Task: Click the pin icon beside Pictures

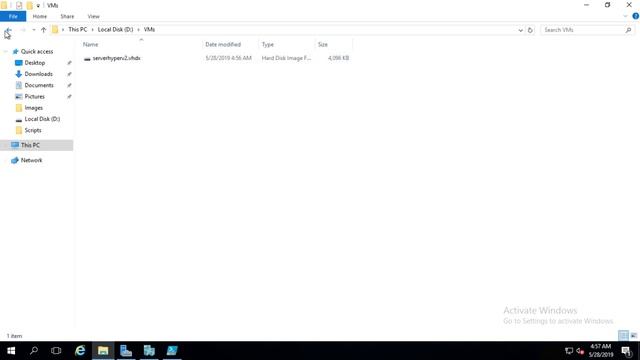Action: point(69,96)
